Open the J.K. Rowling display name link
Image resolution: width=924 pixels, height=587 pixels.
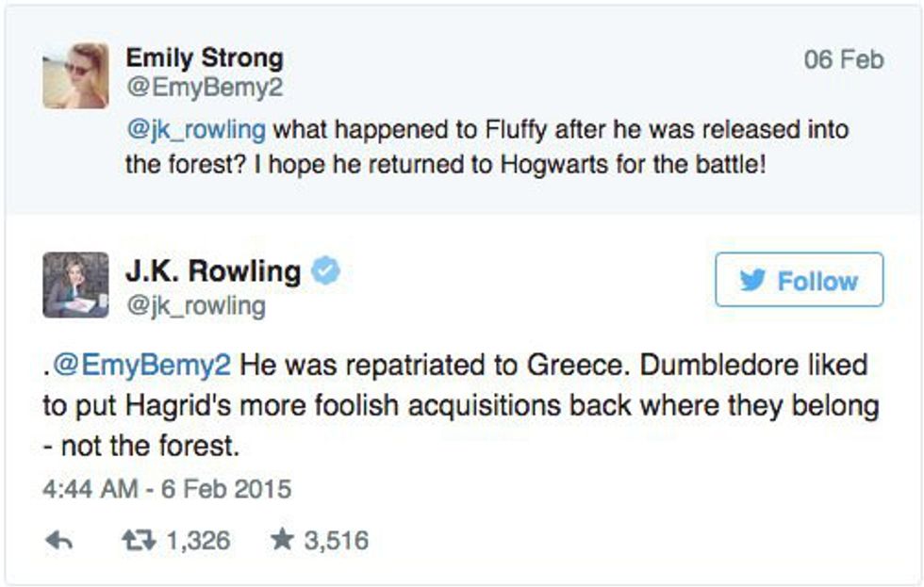tap(213, 271)
